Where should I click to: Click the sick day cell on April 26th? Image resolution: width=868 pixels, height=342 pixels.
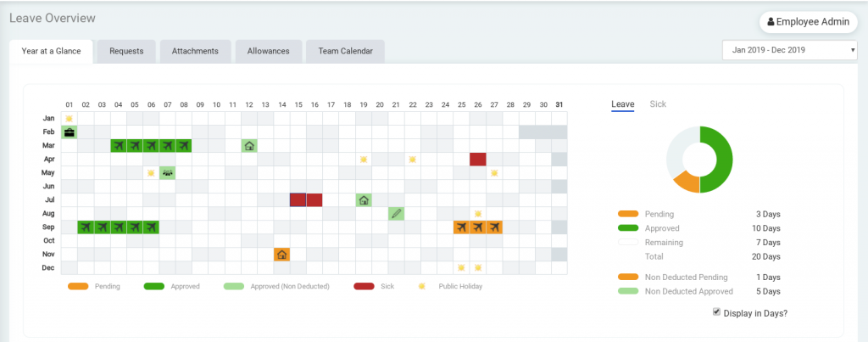pyautogui.click(x=478, y=160)
